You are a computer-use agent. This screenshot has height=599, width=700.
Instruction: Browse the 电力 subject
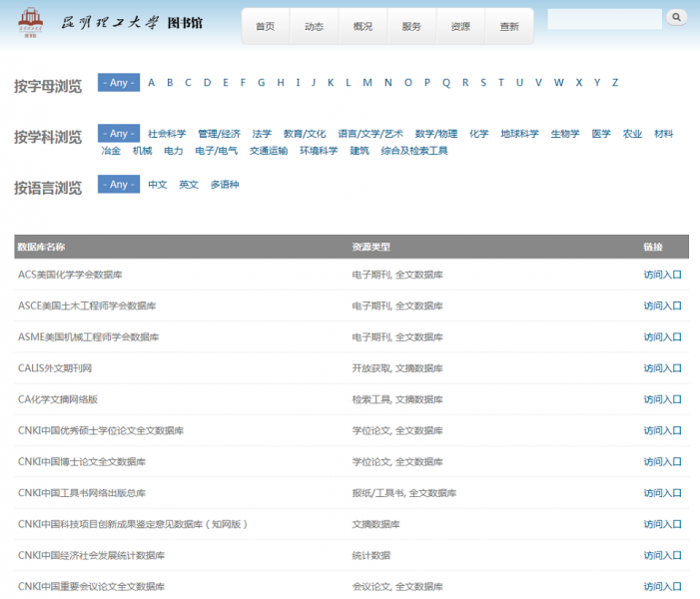174,151
